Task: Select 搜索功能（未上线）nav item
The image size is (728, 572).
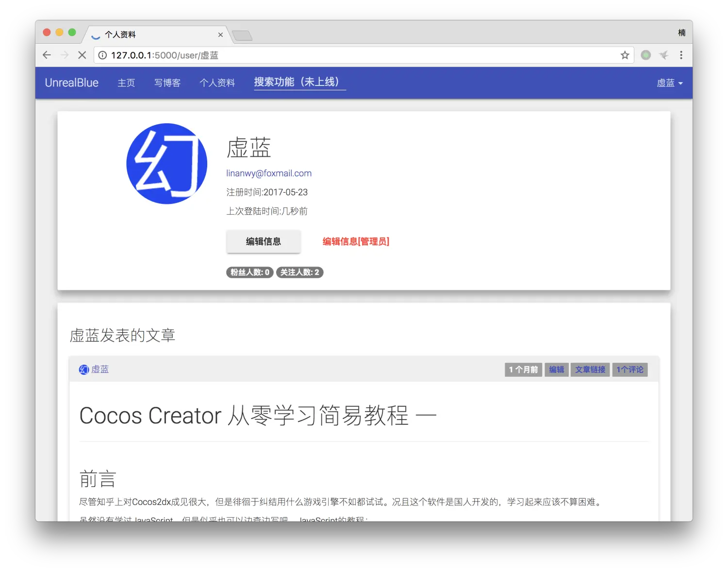Action: pos(300,82)
